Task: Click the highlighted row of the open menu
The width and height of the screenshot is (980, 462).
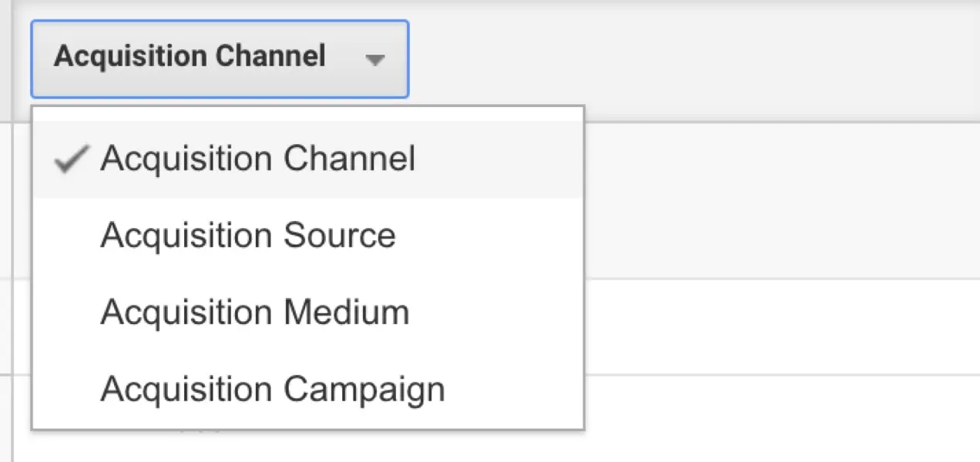Action: pos(308,159)
